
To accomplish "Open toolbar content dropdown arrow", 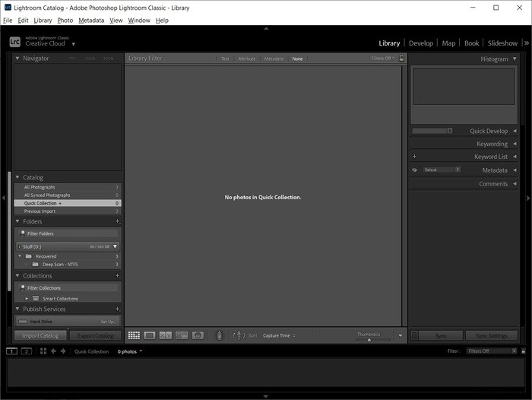I will (401, 335).
